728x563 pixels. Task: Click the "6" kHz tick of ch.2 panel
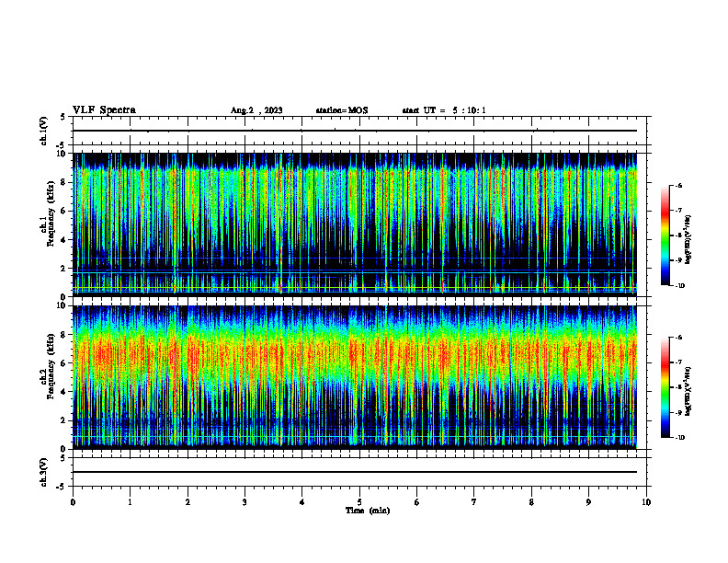coord(63,363)
